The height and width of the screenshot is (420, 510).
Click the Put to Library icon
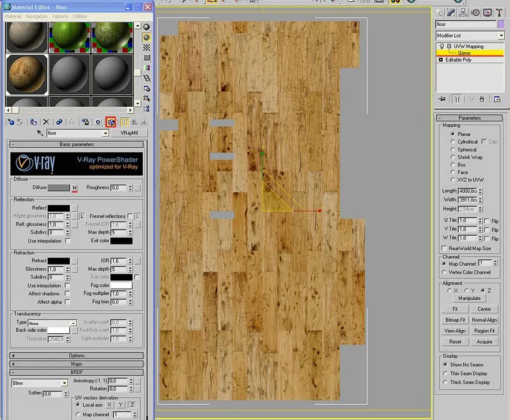pyautogui.click(x=85, y=122)
